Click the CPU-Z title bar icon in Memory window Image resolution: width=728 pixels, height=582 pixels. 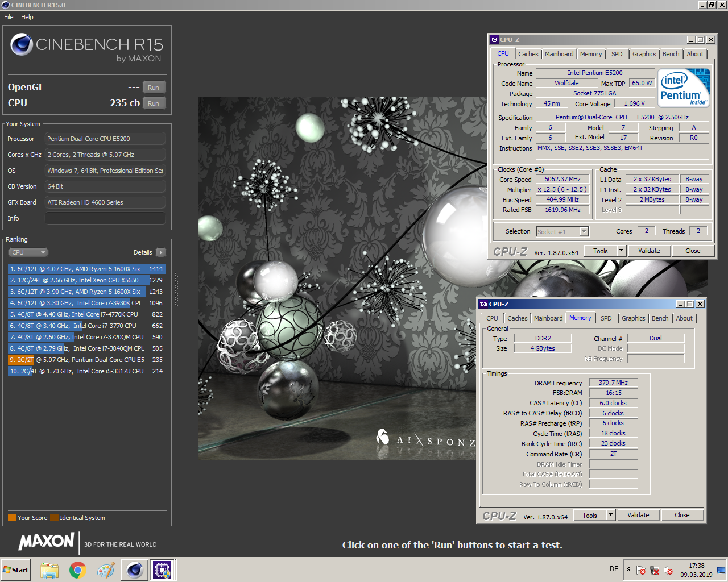(483, 304)
